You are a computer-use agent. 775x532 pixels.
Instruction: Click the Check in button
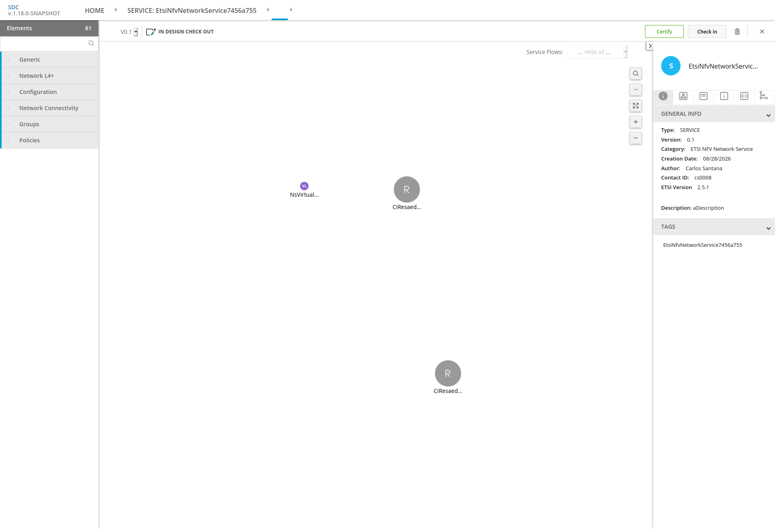(707, 31)
